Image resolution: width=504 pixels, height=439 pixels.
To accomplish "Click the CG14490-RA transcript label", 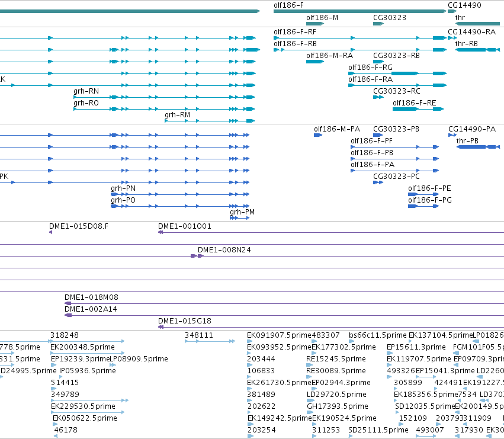I will coord(471,32).
